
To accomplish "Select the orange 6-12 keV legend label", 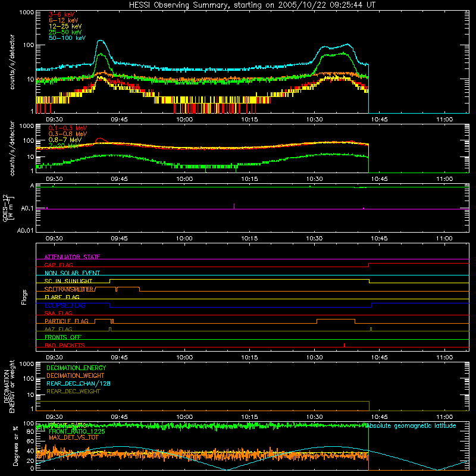I will tap(64, 20).
